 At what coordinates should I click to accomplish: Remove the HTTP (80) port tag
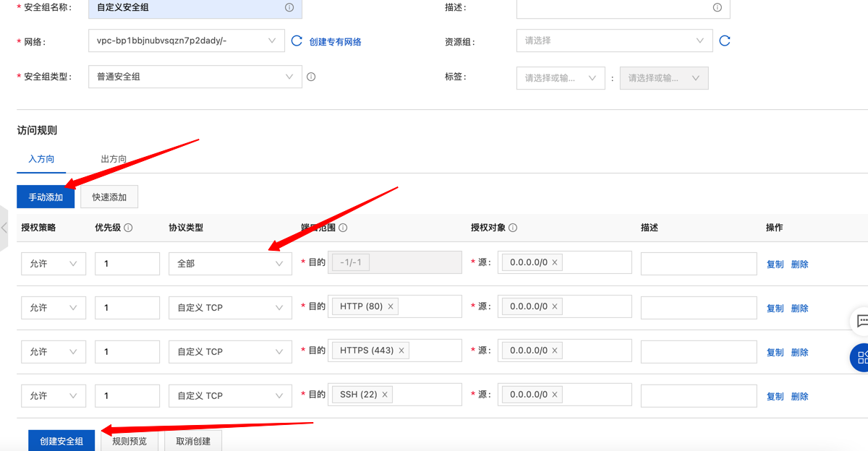pyautogui.click(x=391, y=306)
